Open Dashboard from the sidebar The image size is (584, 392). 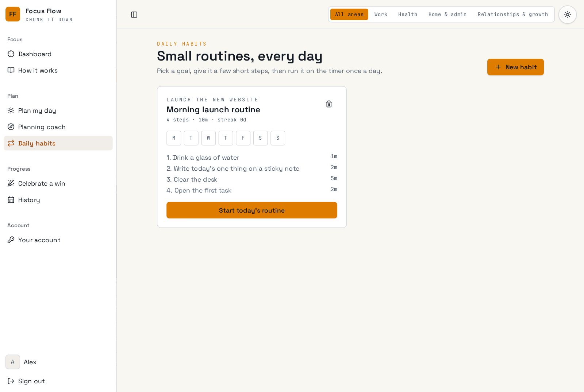click(x=58, y=54)
